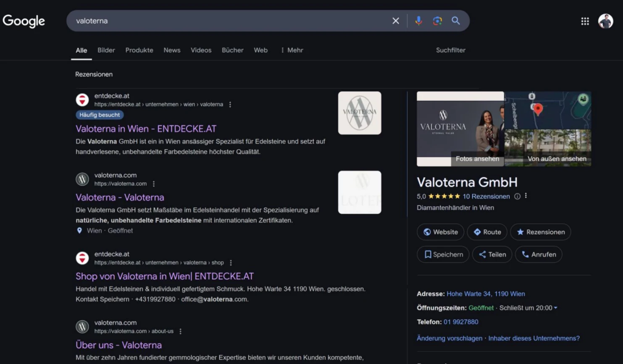Click the valoterna.com favicon of the about-us result
Viewport: 623px width, 364px height.
[x=82, y=327]
